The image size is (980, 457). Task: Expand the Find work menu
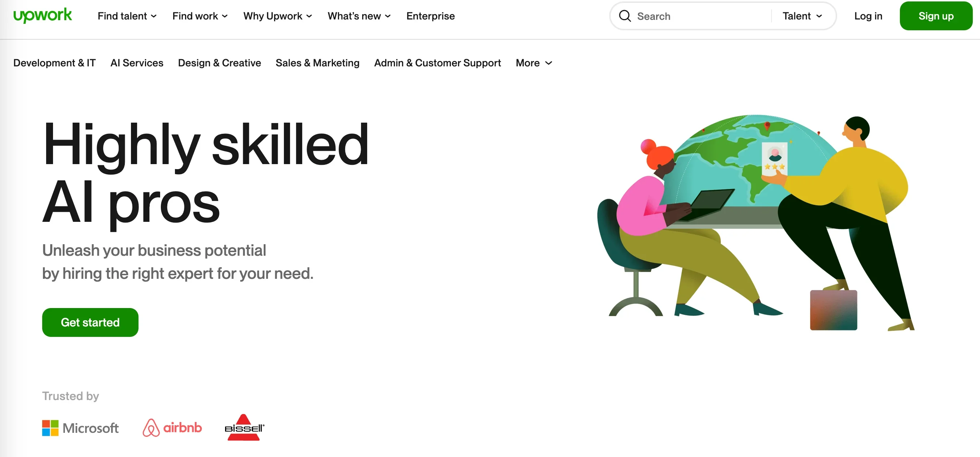pos(200,16)
